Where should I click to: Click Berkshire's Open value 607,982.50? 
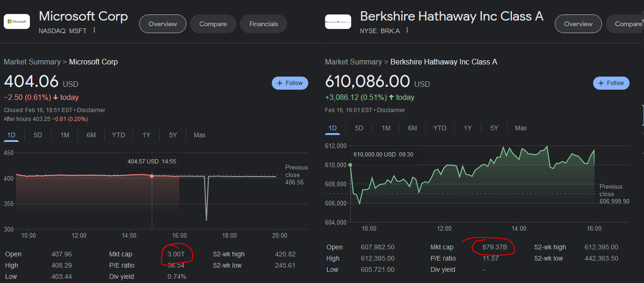pyautogui.click(x=378, y=248)
